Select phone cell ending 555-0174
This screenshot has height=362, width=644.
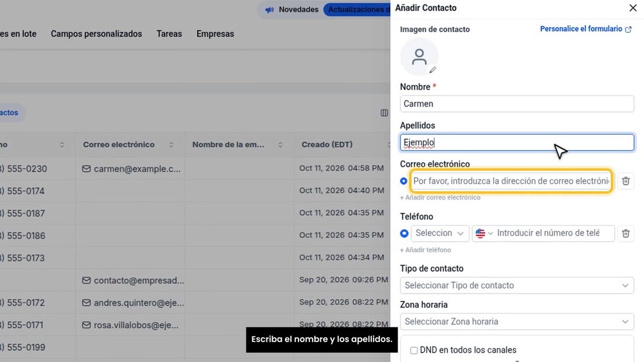point(22,191)
